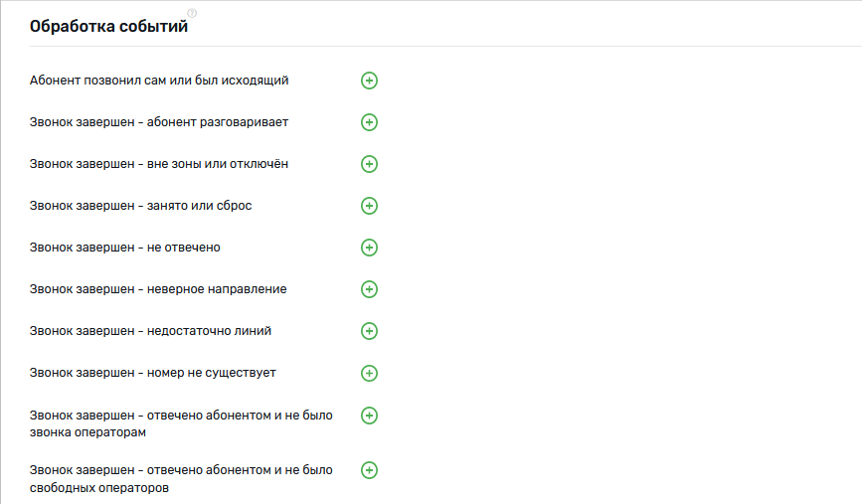Screen dimensions: 862x504
Task: Add handler for 'абонент разговаривает' with plus icon
Action: [x=369, y=122]
